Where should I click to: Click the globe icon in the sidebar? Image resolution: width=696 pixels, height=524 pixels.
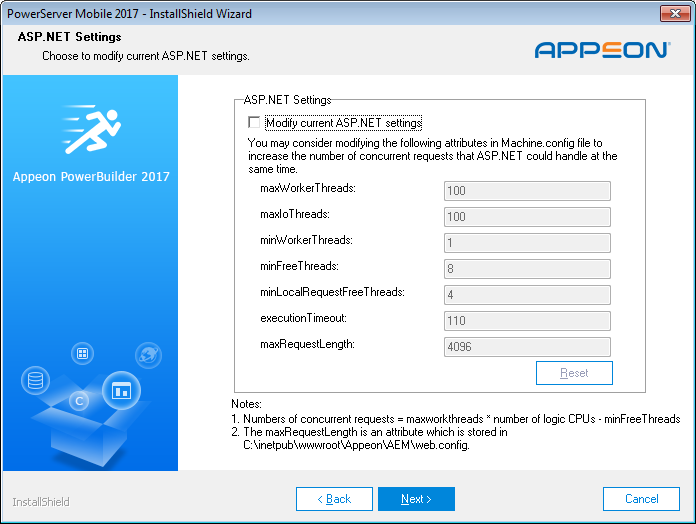coord(148,355)
